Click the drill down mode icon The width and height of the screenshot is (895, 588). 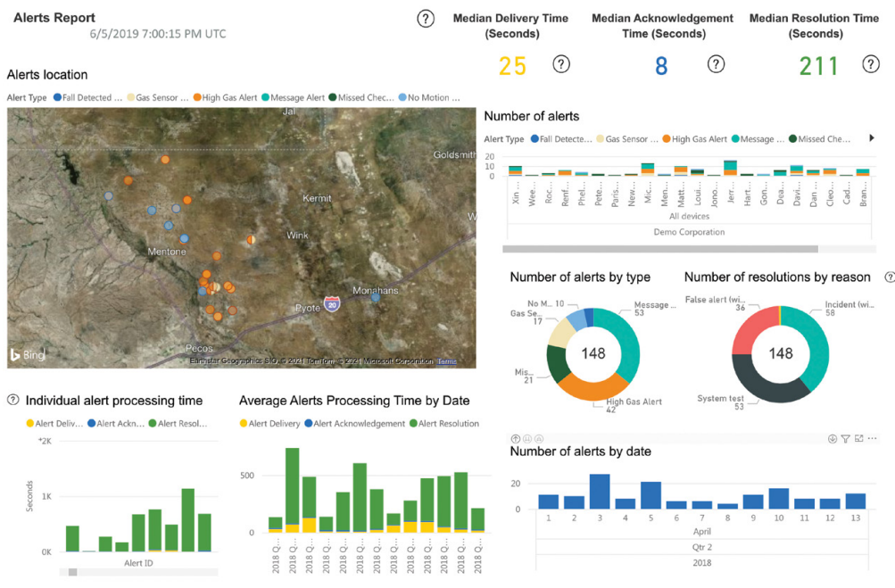(x=833, y=439)
